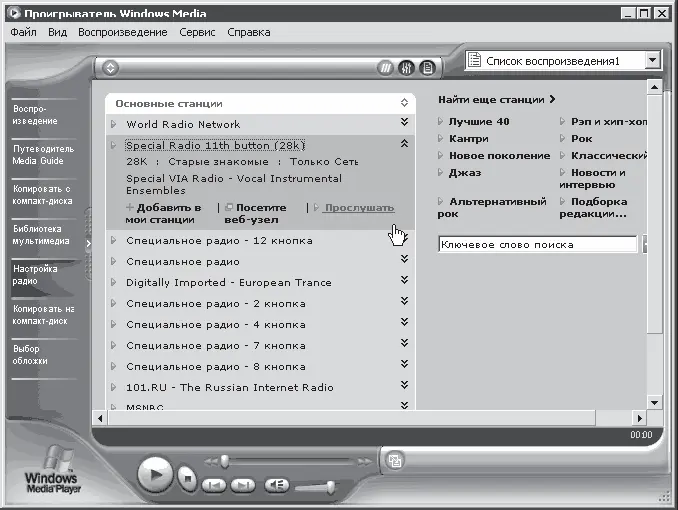The height and width of the screenshot is (510, 678).
Task: Open the Файл menu
Action: [23, 32]
